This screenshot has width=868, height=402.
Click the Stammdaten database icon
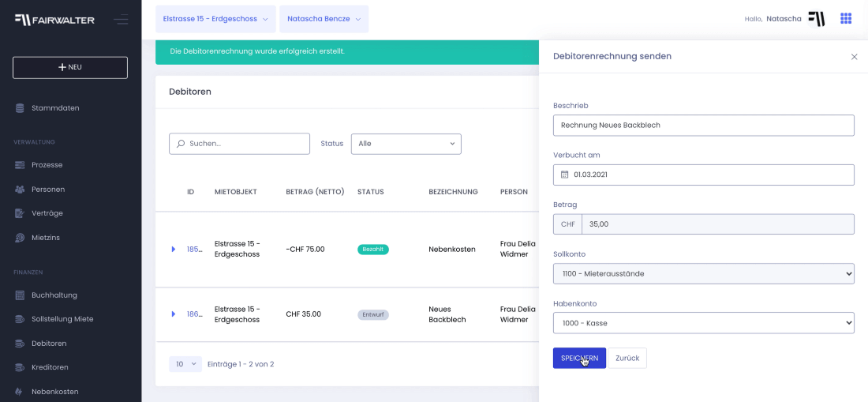pos(20,108)
